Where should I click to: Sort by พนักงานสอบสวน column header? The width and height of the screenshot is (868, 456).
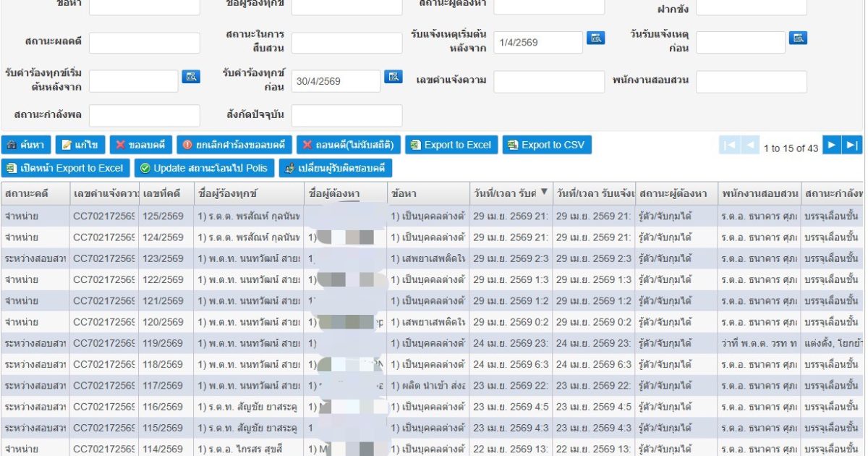pyautogui.click(x=759, y=193)
